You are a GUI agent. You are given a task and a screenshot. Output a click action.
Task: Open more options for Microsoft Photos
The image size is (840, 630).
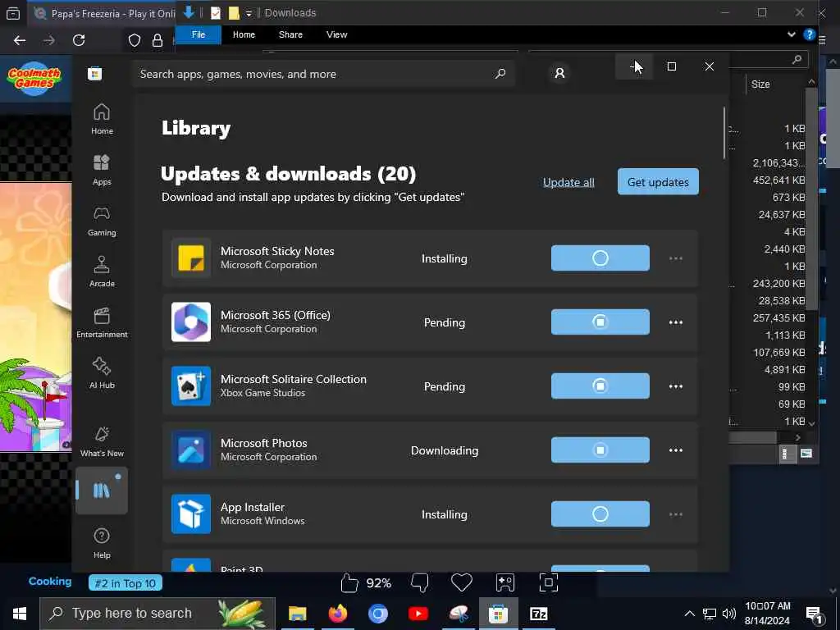(x=676, y=450)
